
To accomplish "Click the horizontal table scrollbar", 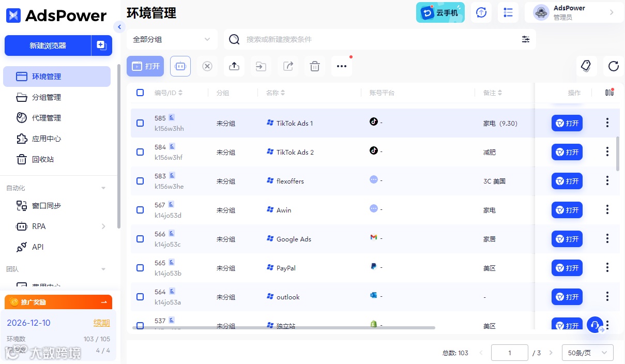I will pos(284,327).
